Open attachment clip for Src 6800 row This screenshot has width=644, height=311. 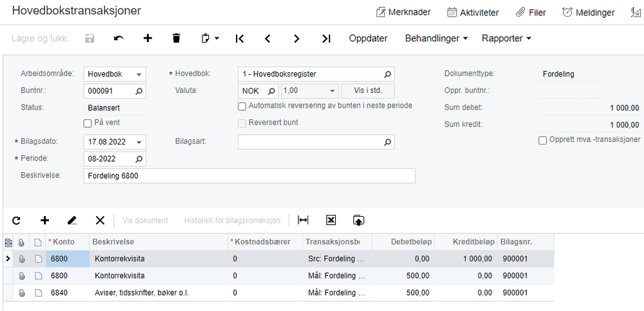(x=22, y=259)
